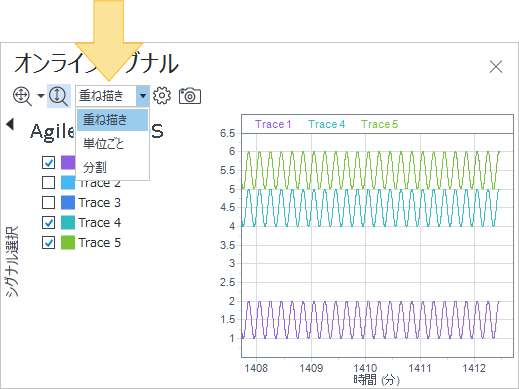Click the Trace 4 teal color swatch
Screen dimensions: 519x389
tap(68, 222)
